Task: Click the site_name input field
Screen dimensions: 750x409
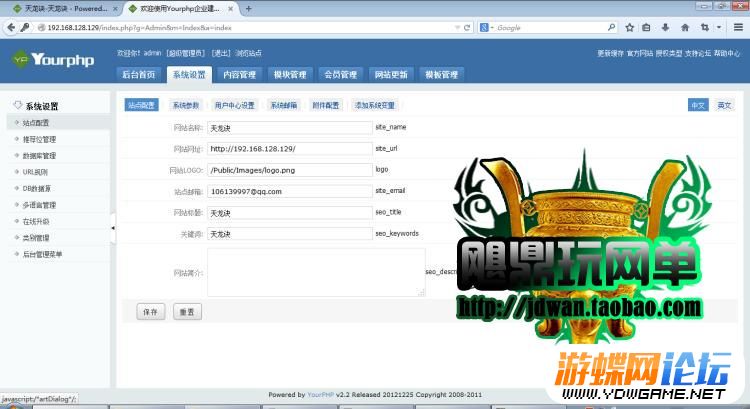Action: tap(290, 128)
